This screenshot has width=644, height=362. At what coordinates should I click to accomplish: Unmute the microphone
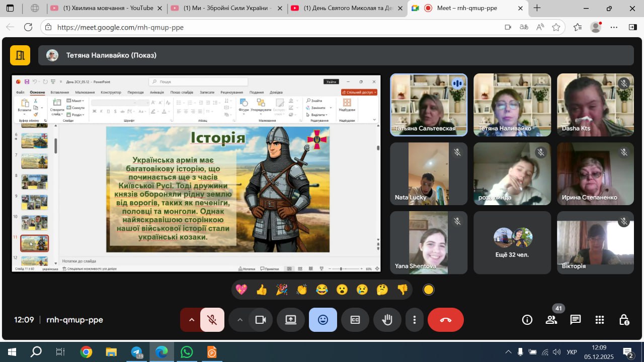[212, 320]
